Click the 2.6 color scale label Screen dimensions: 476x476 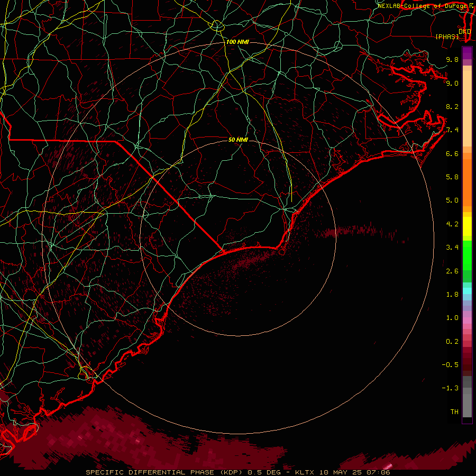pyautogui.click(x=452, y=271)
